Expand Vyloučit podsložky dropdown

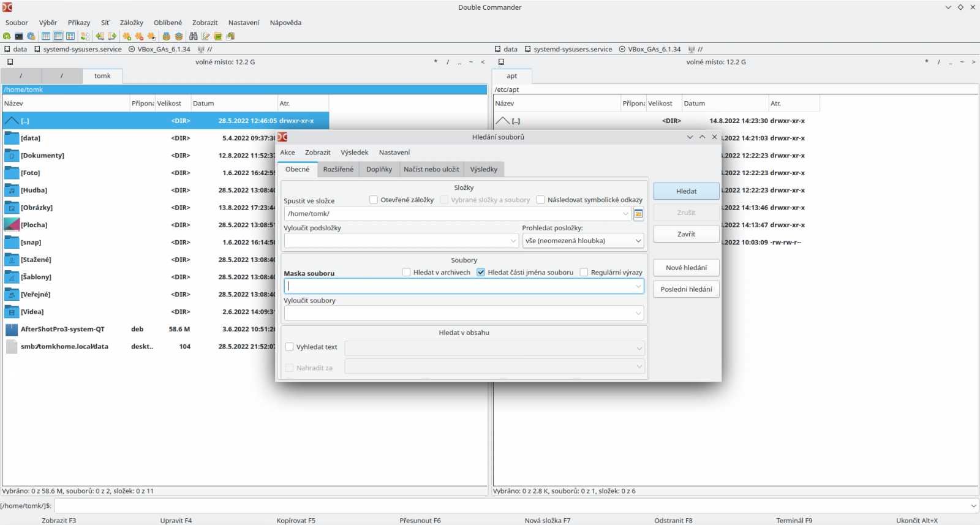(x=513, y=241)
